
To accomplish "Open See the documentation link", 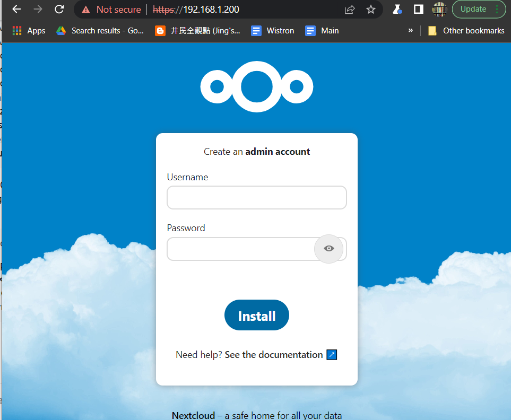I will click(x=274, y=355).
